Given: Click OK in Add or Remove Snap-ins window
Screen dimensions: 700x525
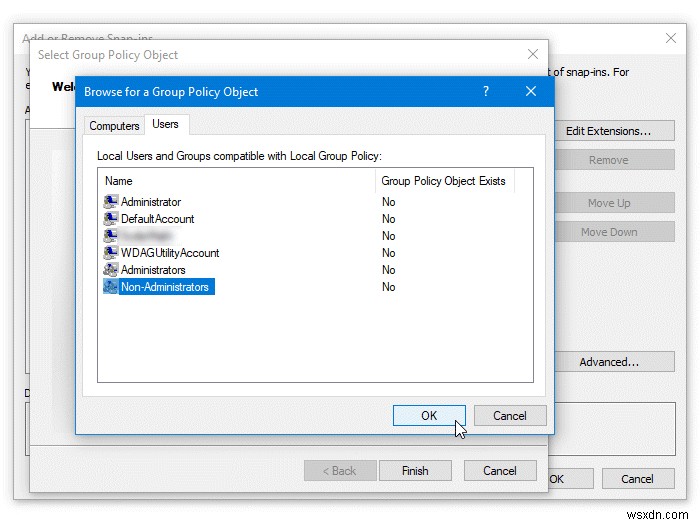Looking at the screenshot, I should pos(571,479).
